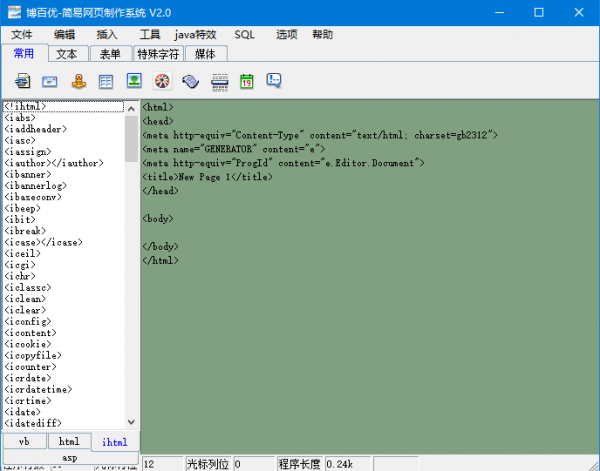Image resolution: width=600 pixels, height=471 pixels.
Task: Open the 帮助 menu
Action: point(323,34)
